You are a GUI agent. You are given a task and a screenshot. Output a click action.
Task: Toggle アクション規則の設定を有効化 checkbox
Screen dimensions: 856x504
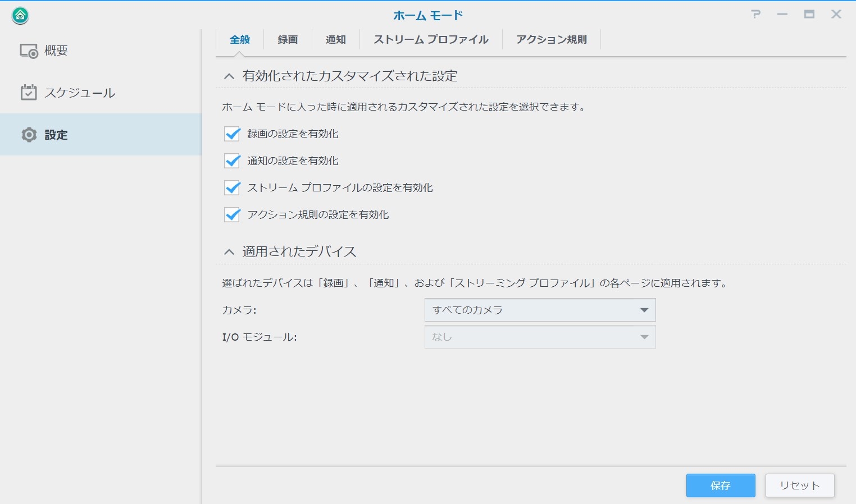click(232, 214)
